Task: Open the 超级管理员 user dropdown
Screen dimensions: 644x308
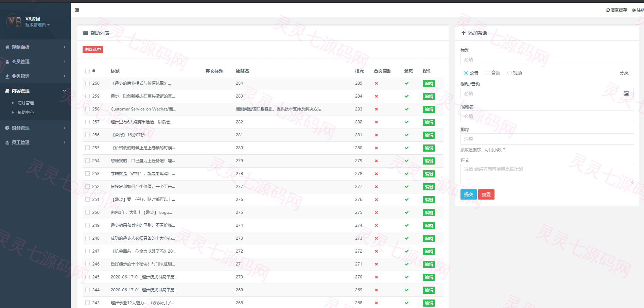Action: (x=37, y=25)
